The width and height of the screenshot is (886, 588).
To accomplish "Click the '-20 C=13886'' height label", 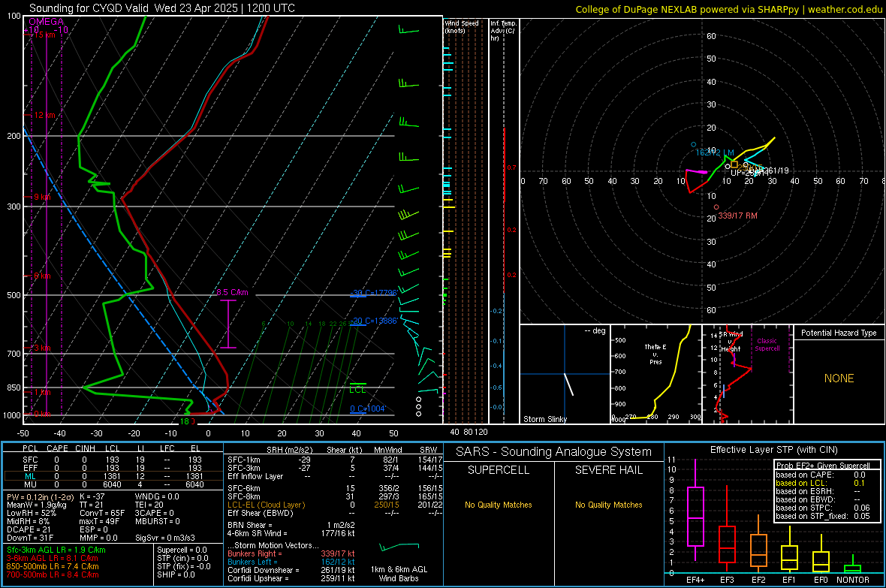I will [x=374, y=321].
